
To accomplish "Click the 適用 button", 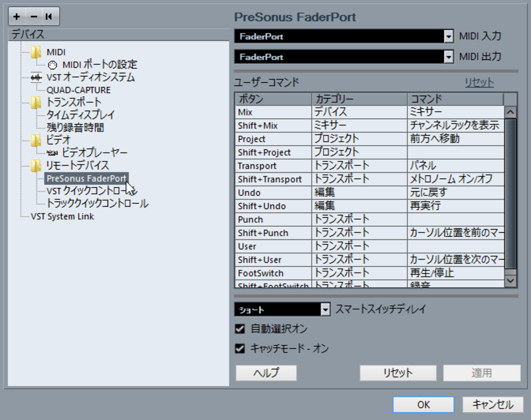I will click(x=482, y=373).
